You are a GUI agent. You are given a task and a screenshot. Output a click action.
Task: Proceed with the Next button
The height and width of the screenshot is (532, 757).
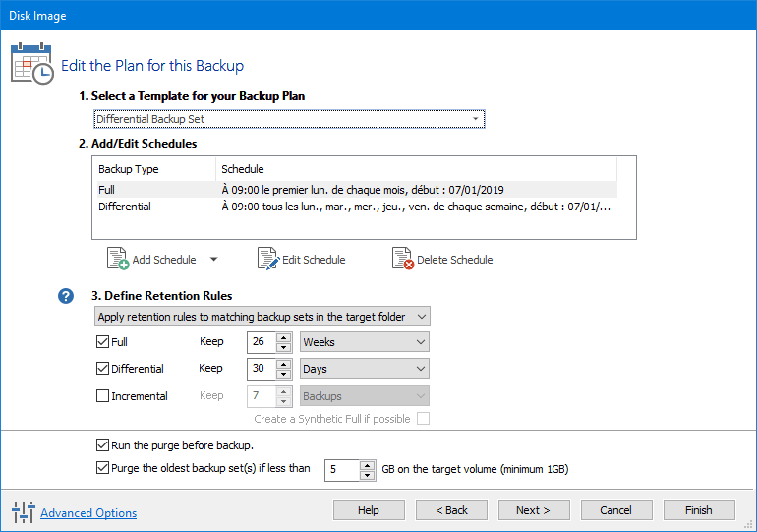[x=534, y=510]
